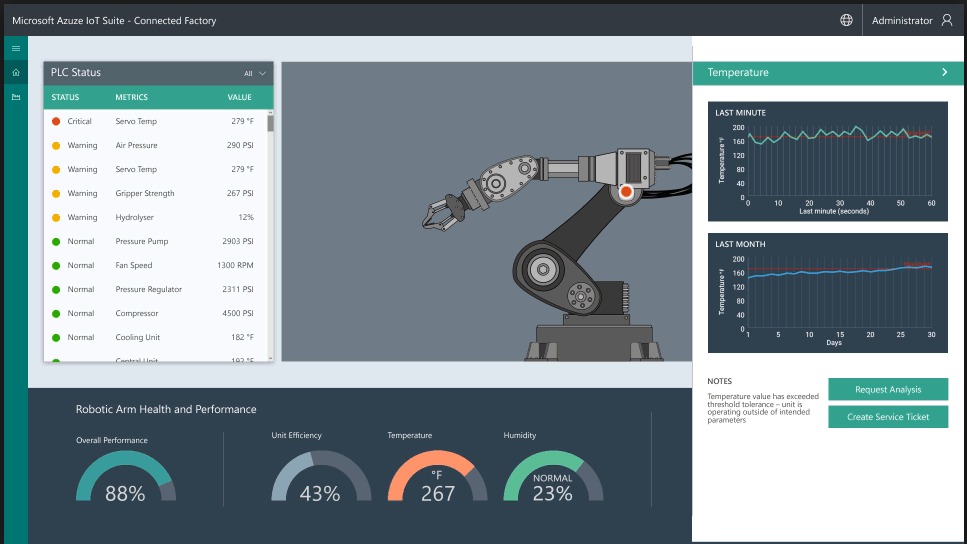
Task: Select the Air Pressure metric row
Action: coord(155,146)
